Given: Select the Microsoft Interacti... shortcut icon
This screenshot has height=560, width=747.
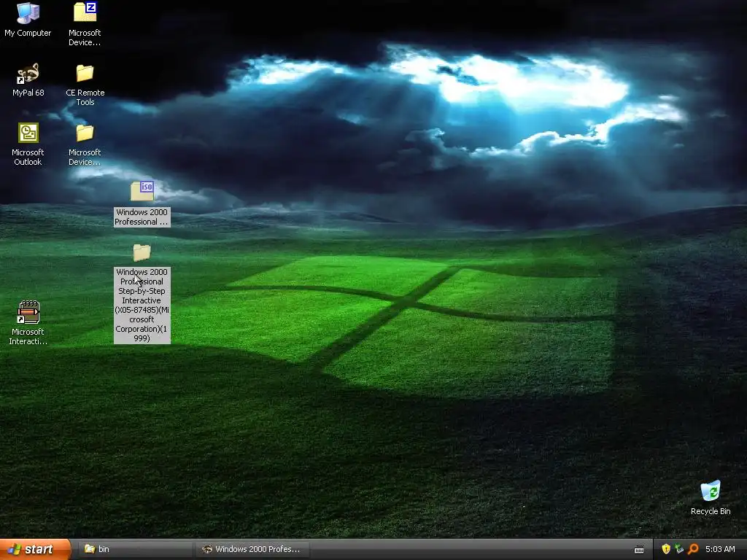Looking at the screenshot, I should point(28,312).
